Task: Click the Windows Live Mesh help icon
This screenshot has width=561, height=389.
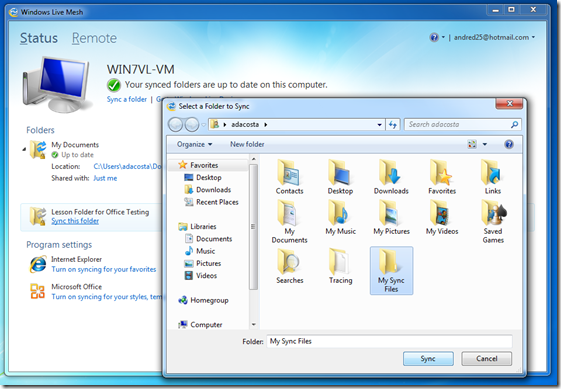Action: point(434,37)
